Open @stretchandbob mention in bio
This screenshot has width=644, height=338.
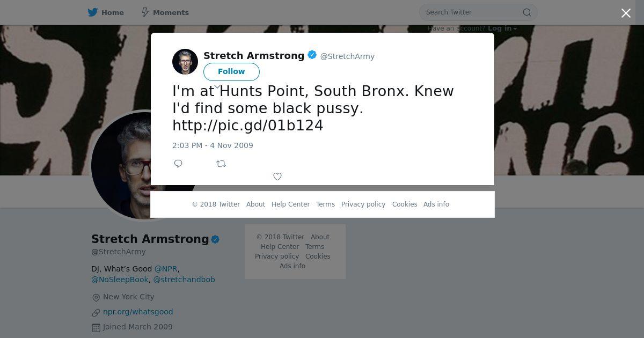pyautogui.click(x=184, y=280)
